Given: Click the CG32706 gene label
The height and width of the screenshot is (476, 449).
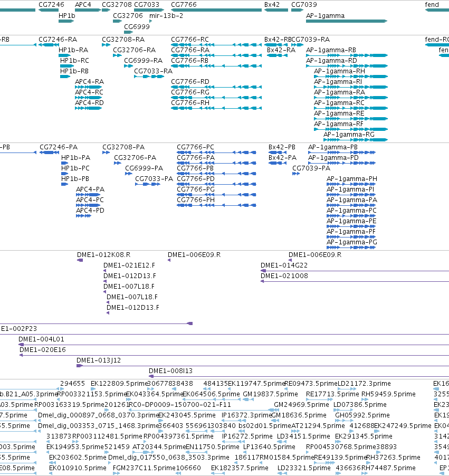Looking at the screenshot, I should pos(128,15).
